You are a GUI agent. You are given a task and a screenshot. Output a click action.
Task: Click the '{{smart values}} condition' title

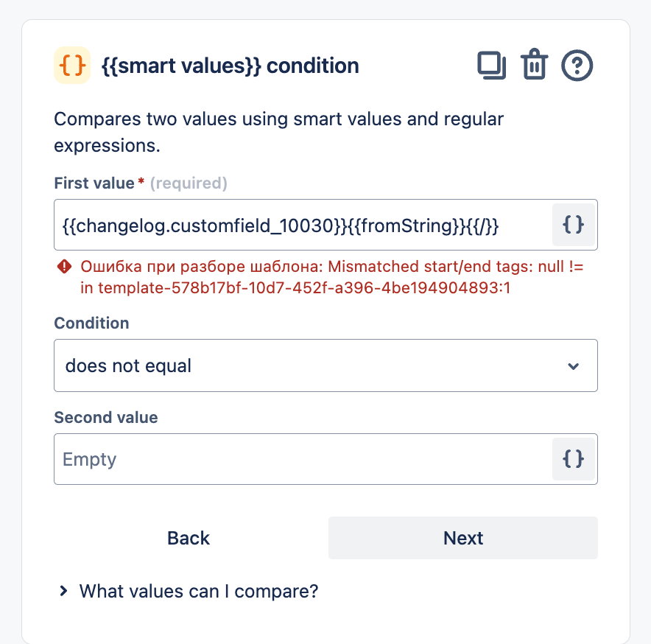(x=231, y=66)
